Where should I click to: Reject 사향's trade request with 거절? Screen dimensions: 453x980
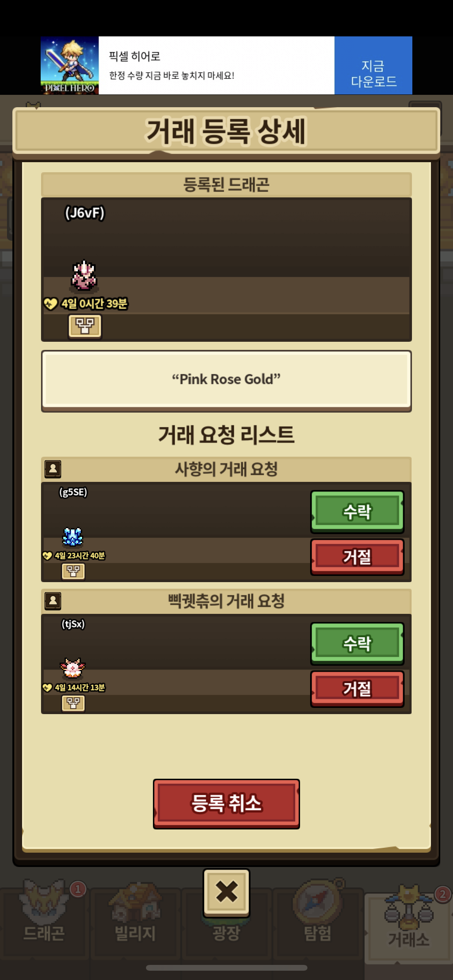(357, 557)
